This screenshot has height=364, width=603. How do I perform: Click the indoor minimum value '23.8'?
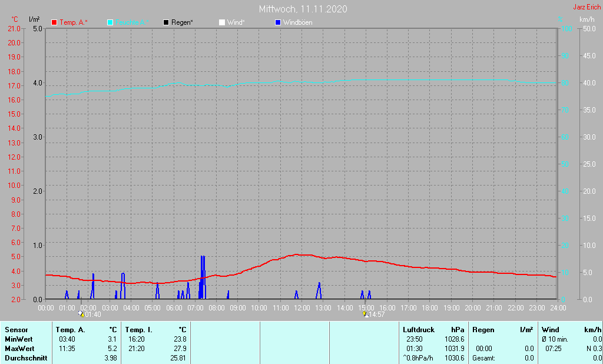180,339
